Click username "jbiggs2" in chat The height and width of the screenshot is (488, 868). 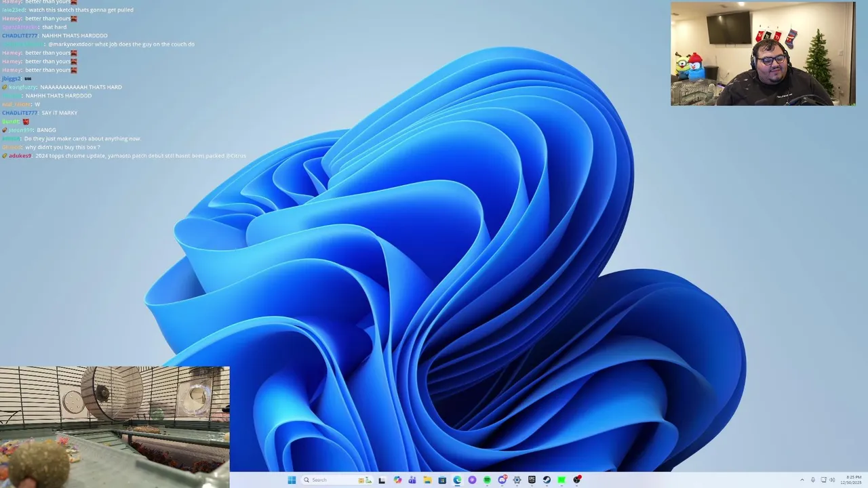pos(12,79)
